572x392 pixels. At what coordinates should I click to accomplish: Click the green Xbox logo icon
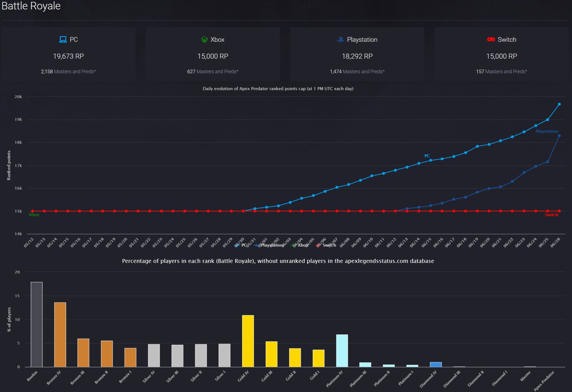pyautogui.click(x=204, y=39)
